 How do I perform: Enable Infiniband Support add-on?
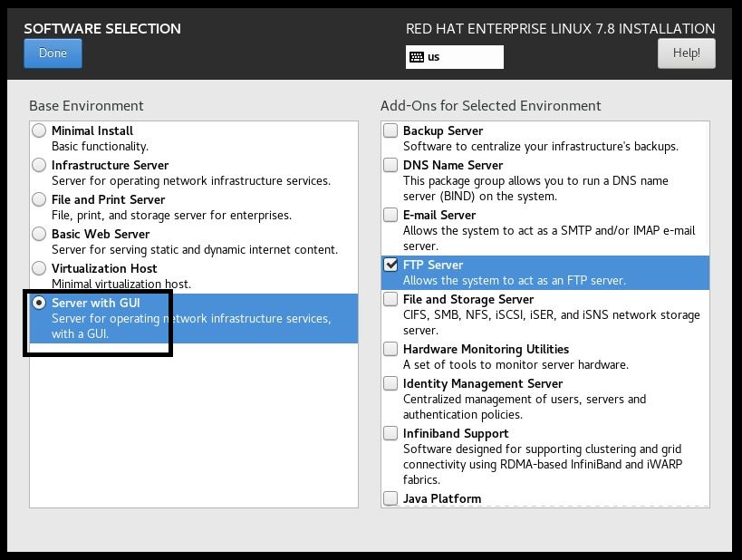click(390, 433)
